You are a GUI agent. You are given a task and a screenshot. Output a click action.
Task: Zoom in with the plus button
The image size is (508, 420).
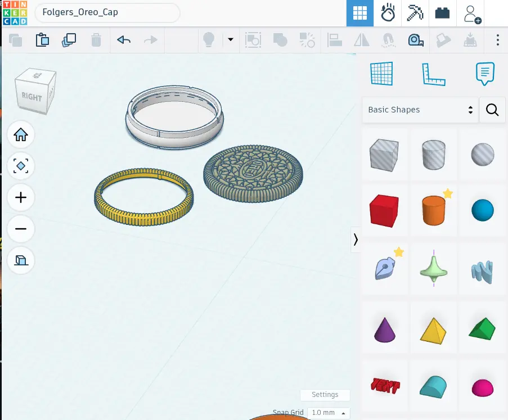pyautogui.click(x=21, y=197)
